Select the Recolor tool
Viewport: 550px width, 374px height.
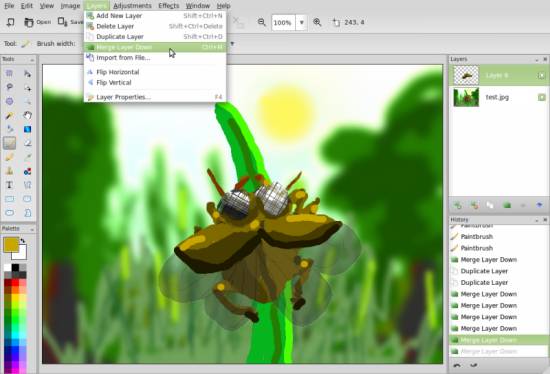point(27,171)
